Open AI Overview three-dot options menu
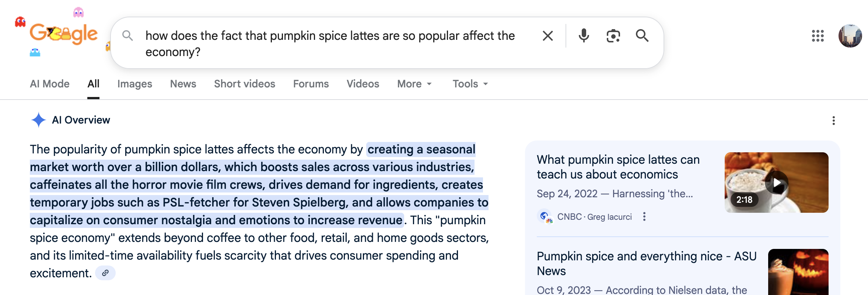Screen dimensions: 868x295 (833, 121)
